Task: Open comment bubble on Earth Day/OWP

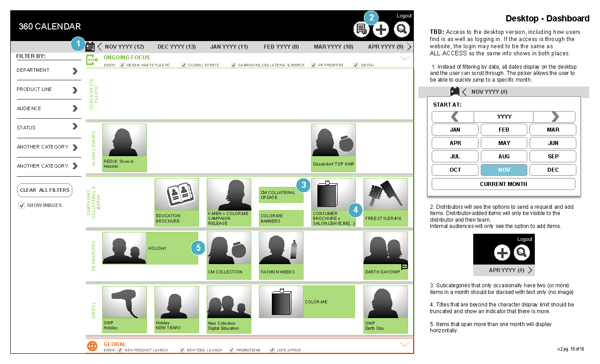Action: pyautogui.click(x=404, y=266)
